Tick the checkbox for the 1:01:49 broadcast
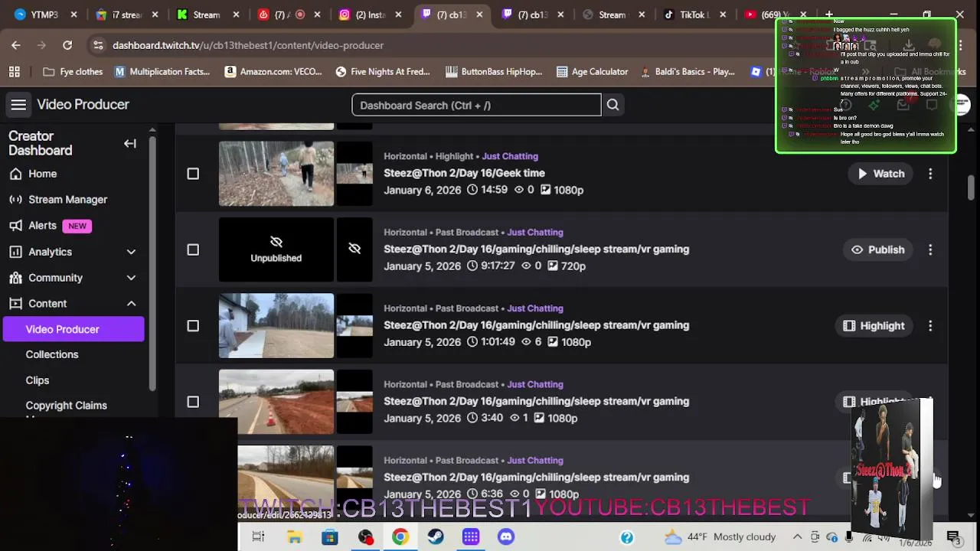The image size is (980, 551). pyautogui.click(x=193, y=326)
